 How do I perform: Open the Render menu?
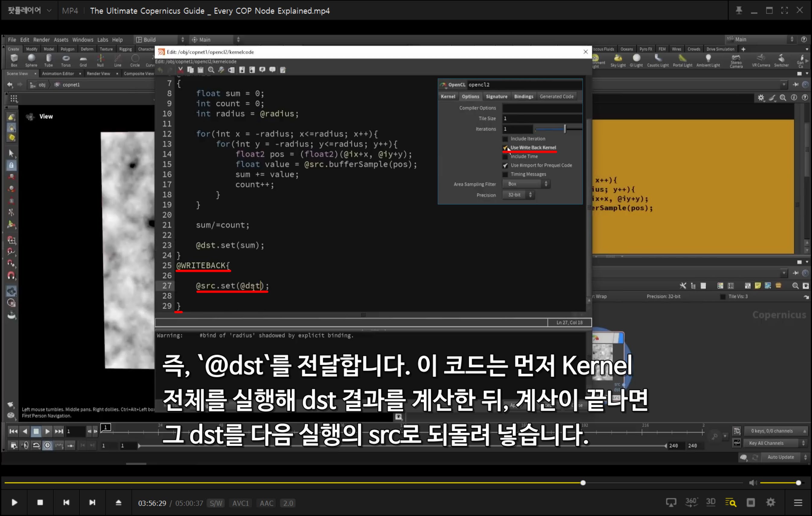click(41, 40)
